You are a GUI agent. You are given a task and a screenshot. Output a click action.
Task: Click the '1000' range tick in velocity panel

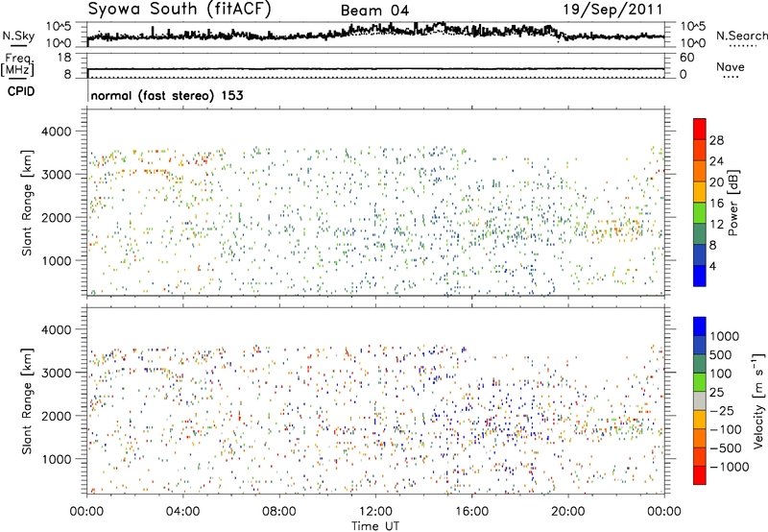point(56,459)
